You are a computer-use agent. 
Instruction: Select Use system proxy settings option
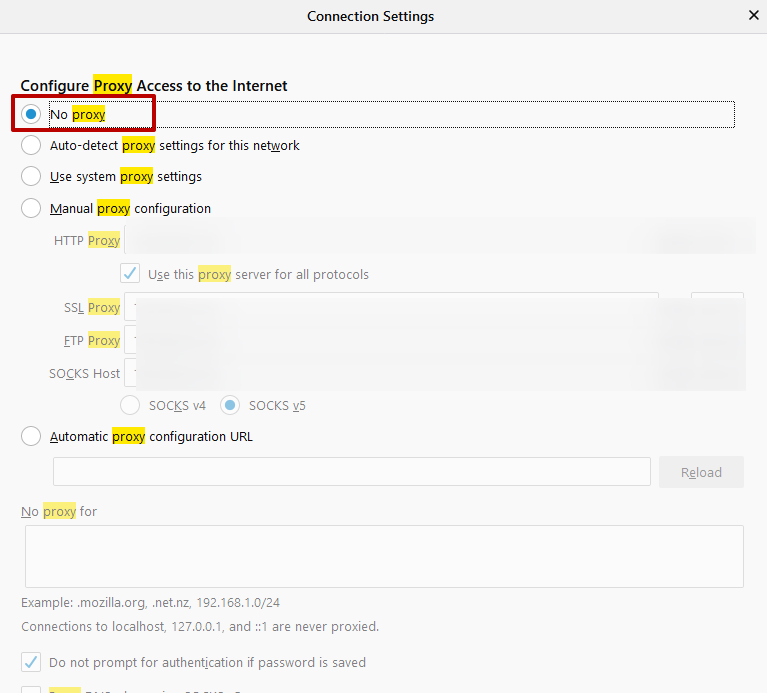pos(31,176)
